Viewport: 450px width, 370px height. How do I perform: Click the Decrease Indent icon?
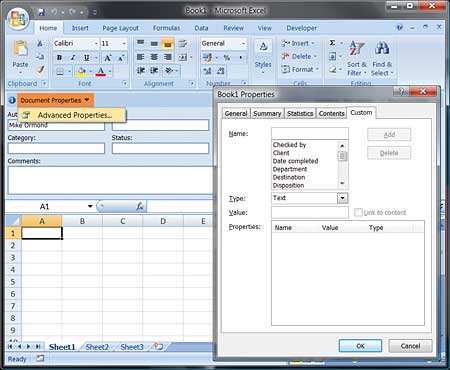[141, 71]
